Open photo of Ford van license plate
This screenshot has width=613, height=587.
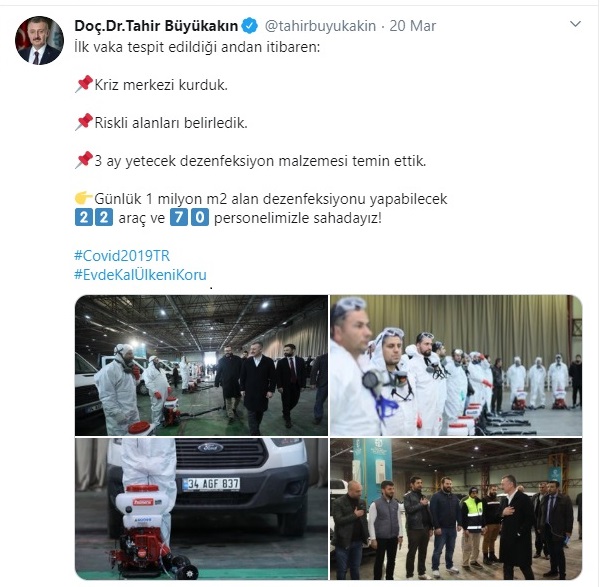(201, 509)
